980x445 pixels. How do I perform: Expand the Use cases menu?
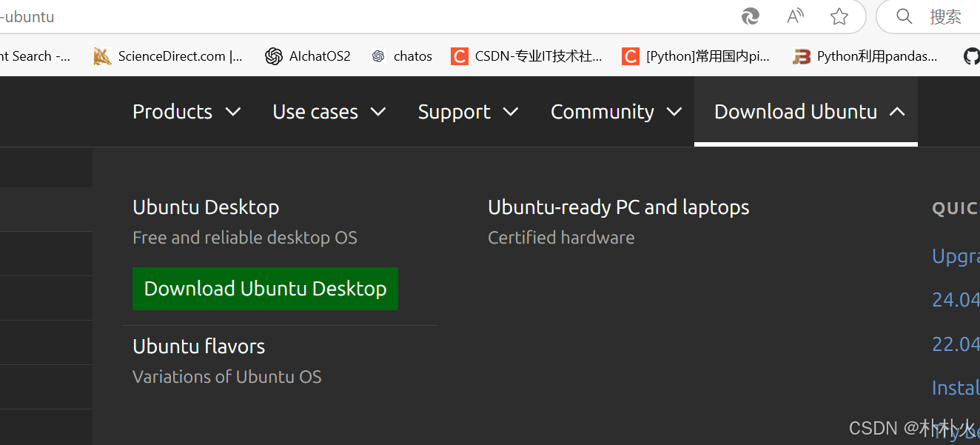[x=329, y=112]
